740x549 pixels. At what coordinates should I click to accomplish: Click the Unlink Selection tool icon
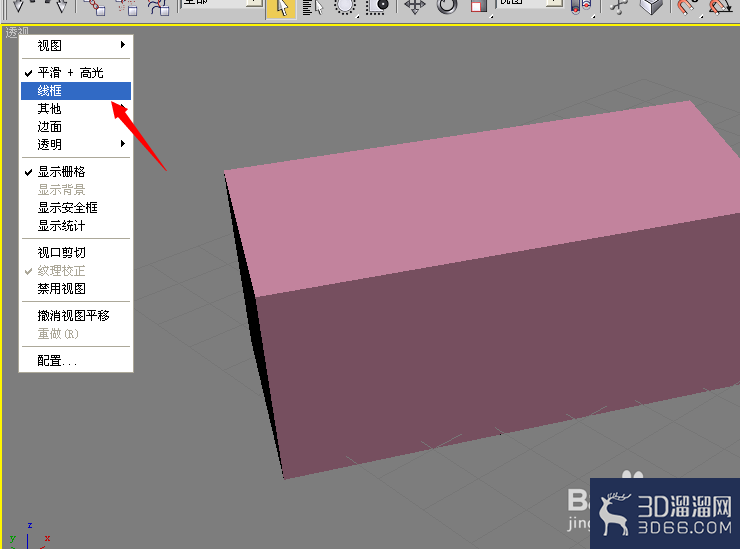pos(126,7)
